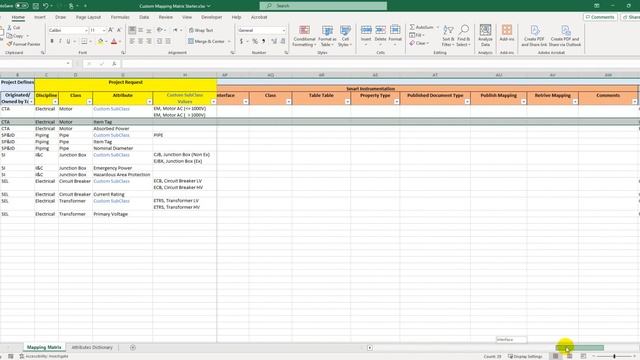Viewport: 640px width, 360px height.
Task: Click the Name Box field
Action: click(x=35, y=64)
